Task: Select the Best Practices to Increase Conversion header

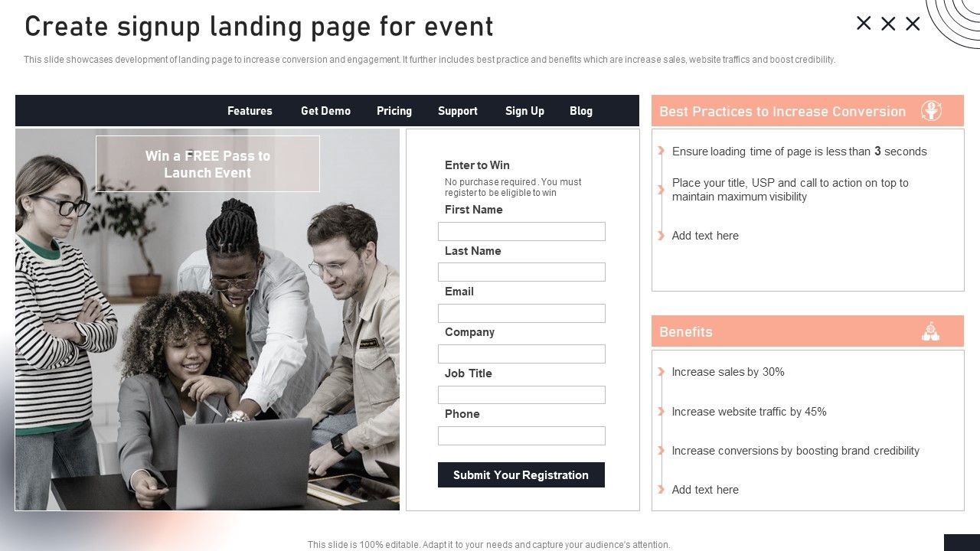Action: click(782, 112)
